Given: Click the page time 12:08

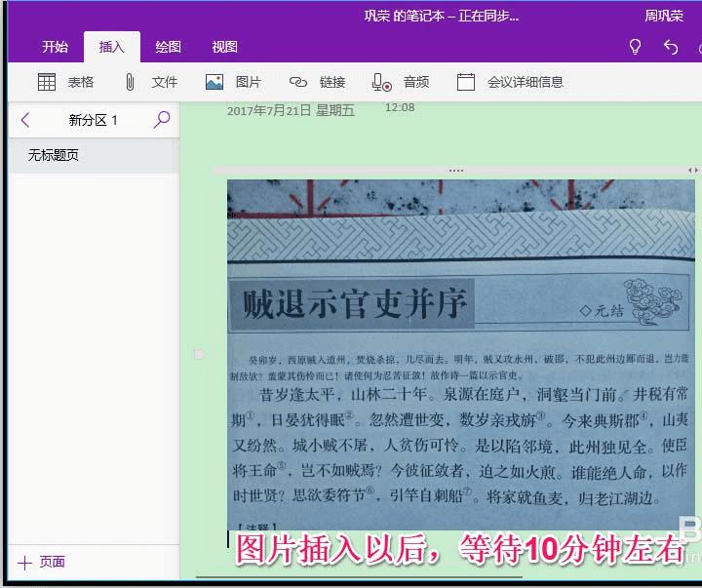Looking at the screenshot, I should pos(400,107).
